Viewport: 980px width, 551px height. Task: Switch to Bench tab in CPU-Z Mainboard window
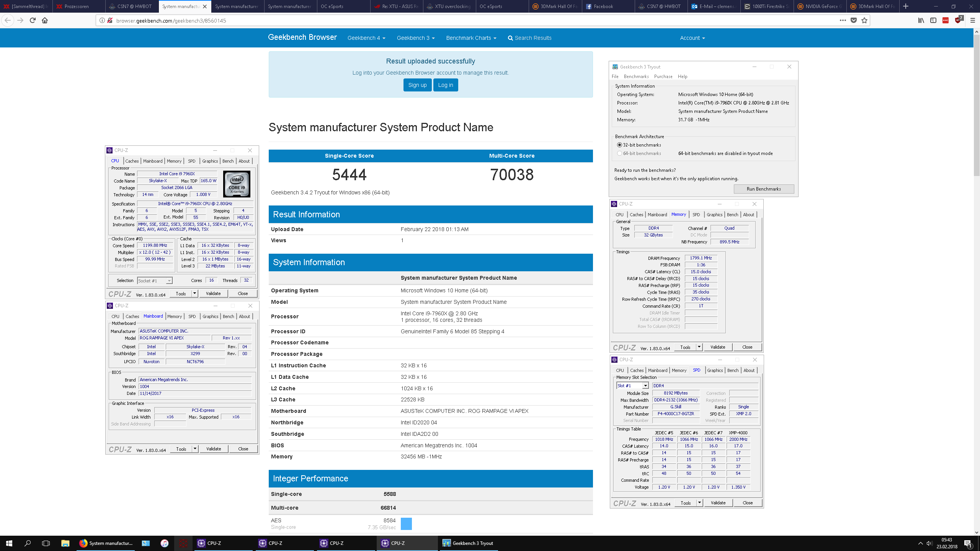point(229,316)
